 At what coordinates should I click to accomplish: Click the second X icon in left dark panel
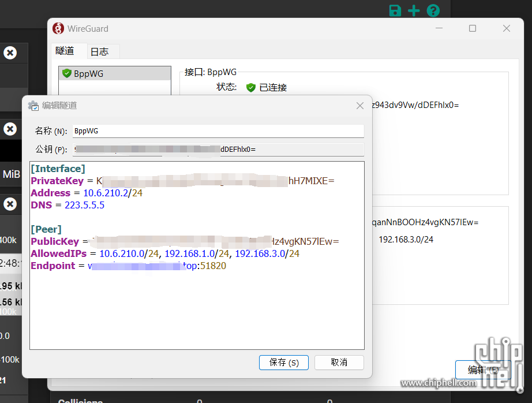[10, 129]
